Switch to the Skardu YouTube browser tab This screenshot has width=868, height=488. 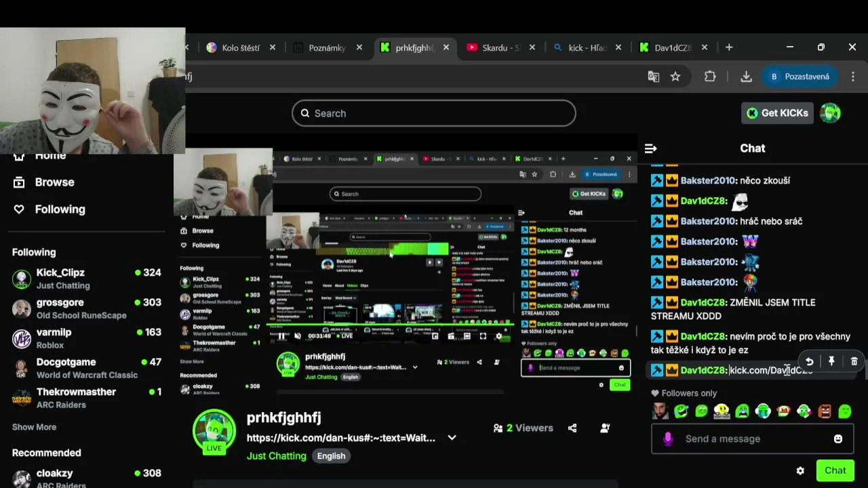tap(500, 47)
